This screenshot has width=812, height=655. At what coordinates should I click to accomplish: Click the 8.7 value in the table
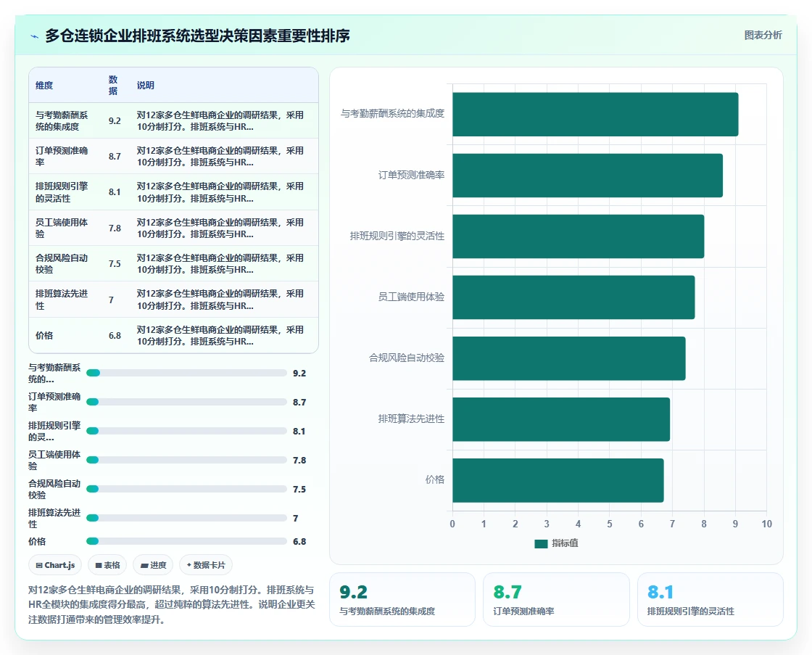pos(115,157)
